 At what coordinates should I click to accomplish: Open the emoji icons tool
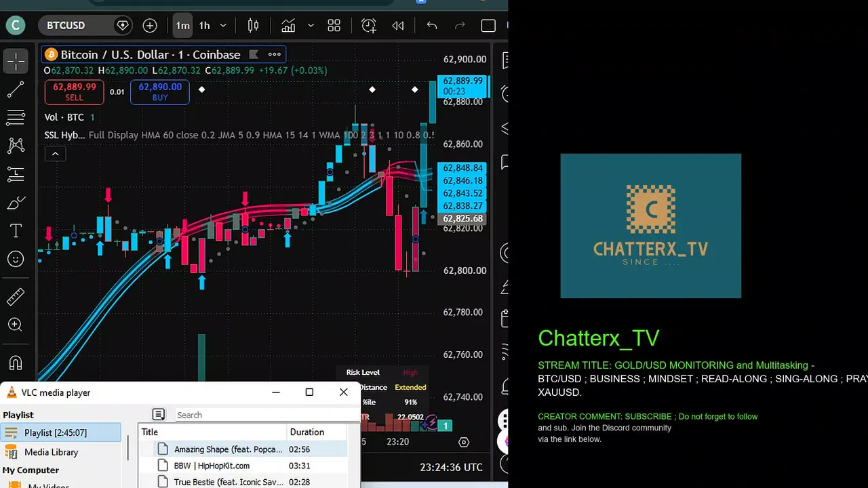pos(15,259)
